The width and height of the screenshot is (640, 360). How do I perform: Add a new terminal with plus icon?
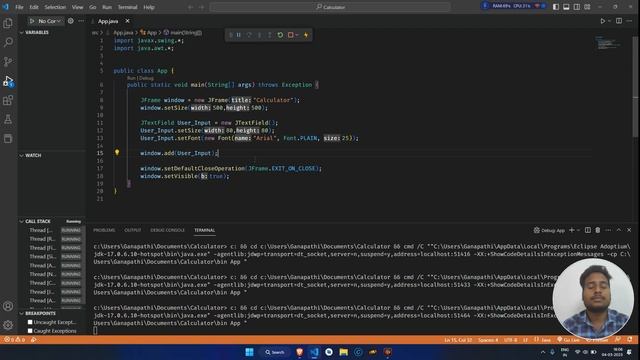coord(572,230)
